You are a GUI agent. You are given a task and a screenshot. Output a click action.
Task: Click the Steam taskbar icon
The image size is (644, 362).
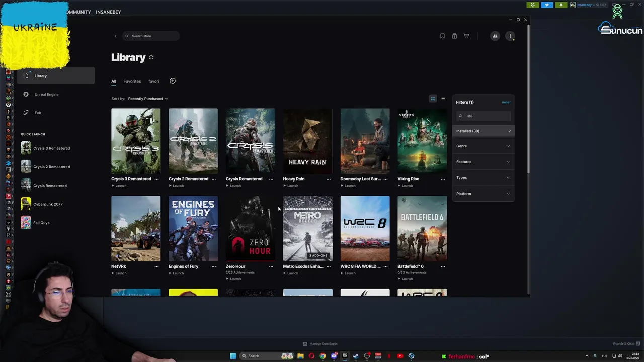(356, 356)
